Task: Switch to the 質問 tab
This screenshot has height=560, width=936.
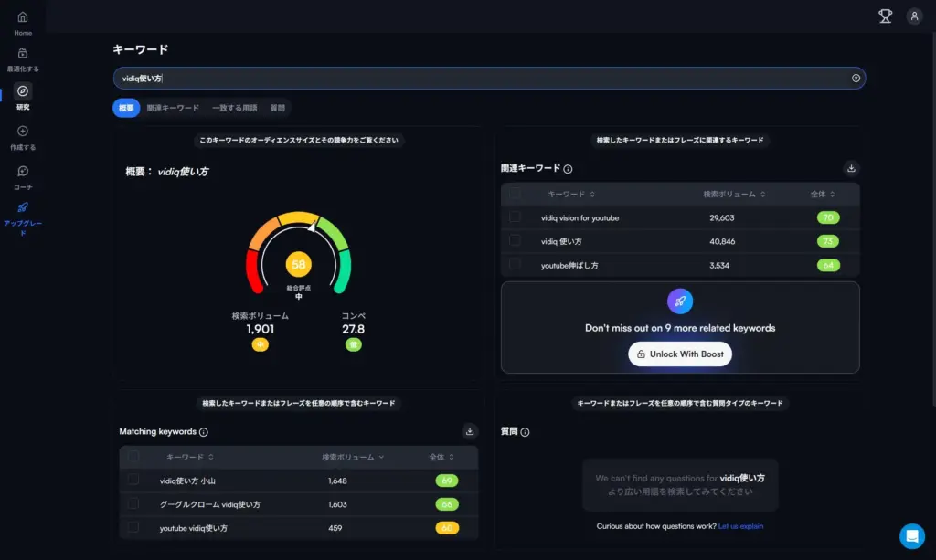Action: point(278,108)
